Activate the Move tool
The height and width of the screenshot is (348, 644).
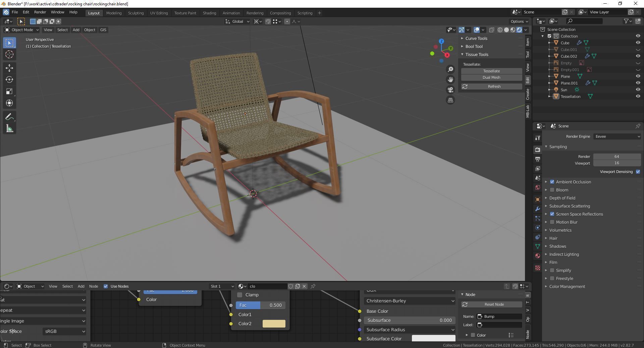click(9, 68)
